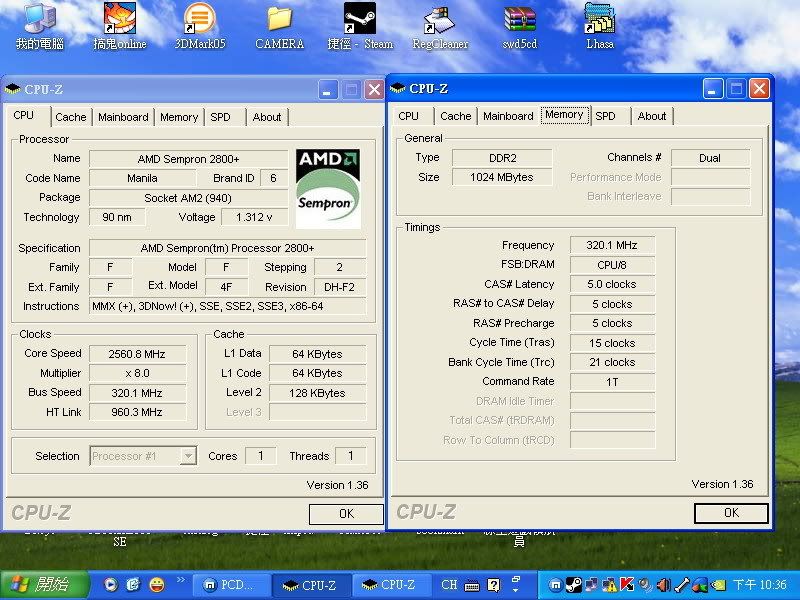Screen dimensions: 800x600
Task: Select the swd5cd archive icon
Action: pos(519,27)
